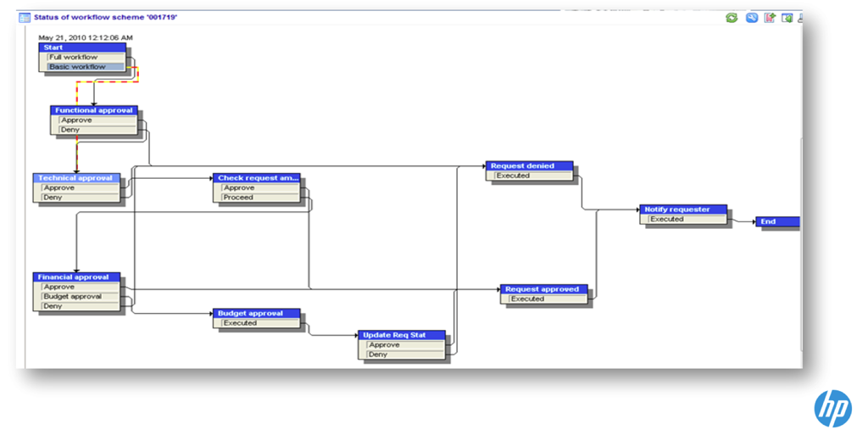Click the title 'Status of workflow scheme 001719'

tap(106, 17)
